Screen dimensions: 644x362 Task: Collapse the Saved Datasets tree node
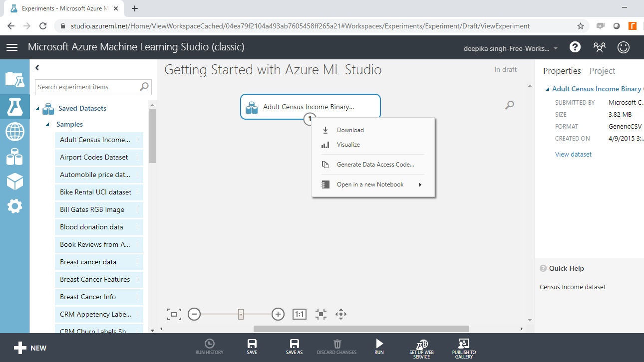pos(38,109)
